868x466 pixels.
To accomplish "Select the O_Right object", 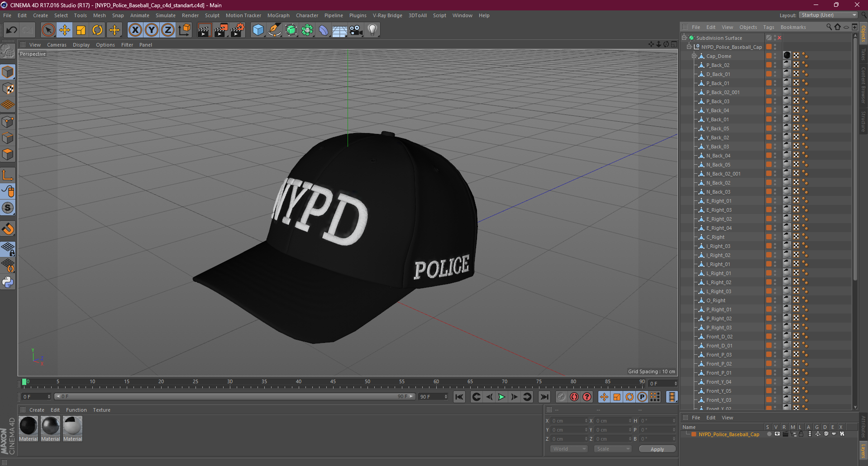I will click(x=716, y=300).
